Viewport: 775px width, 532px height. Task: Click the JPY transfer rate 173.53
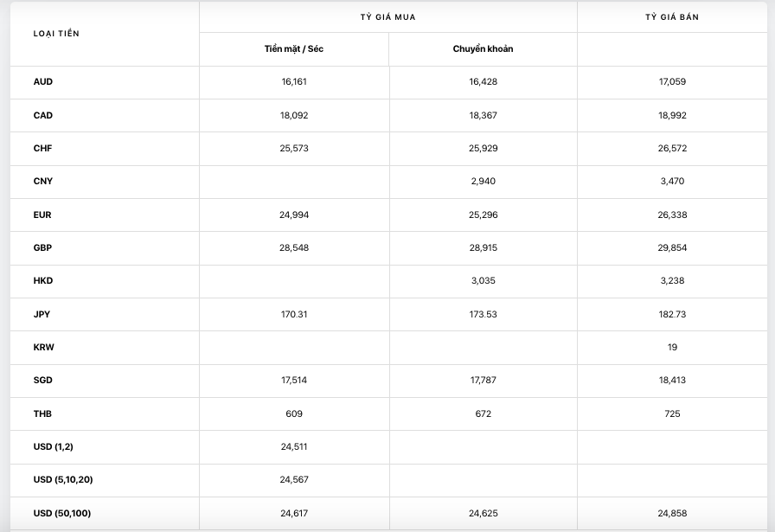483,314
